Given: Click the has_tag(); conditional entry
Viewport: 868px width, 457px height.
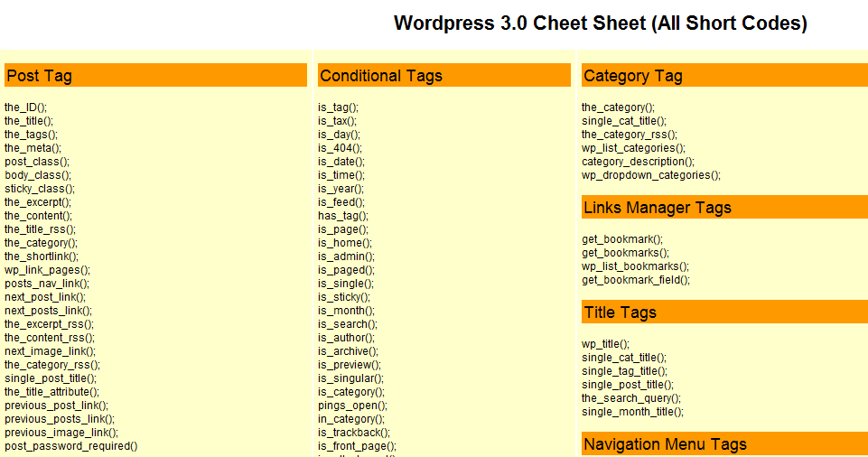Looking at the screenshot, I should pyautogui.click(x=343, y=216).
